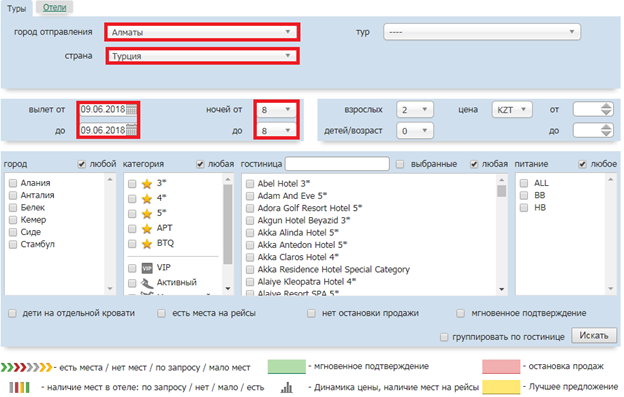Open ночей от dropdown
Image resolution: width=624 pixels, height=397 pixels.
pos(276,110)
